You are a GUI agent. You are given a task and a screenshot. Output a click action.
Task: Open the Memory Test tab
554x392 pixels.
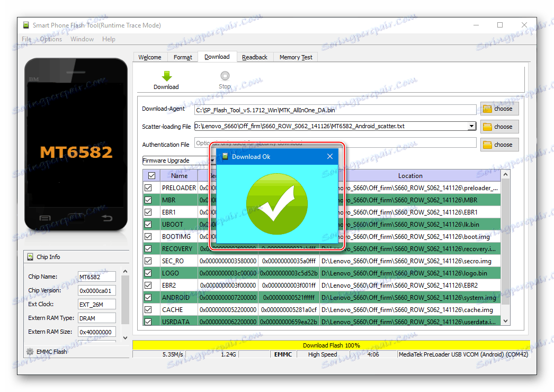(x=295, y=57)
